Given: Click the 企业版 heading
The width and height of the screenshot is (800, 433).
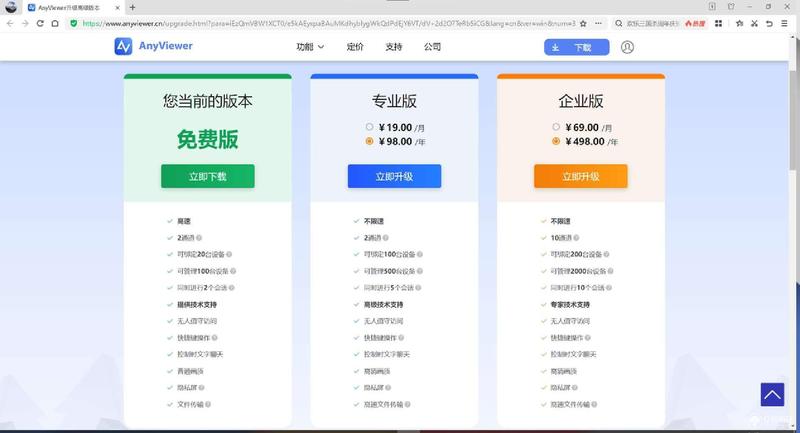Looking at the screenshot, I should pyautogui.click(x=581, y=101).
